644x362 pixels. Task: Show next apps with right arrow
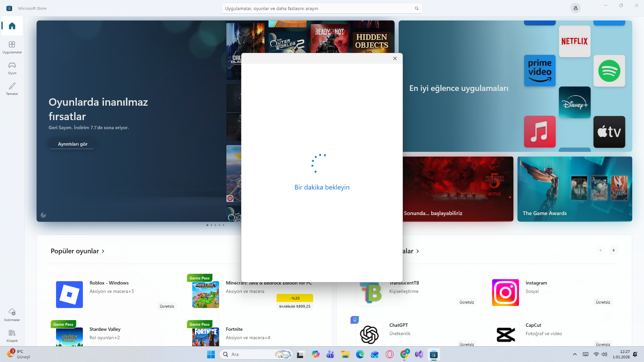(x=613, y=250)
